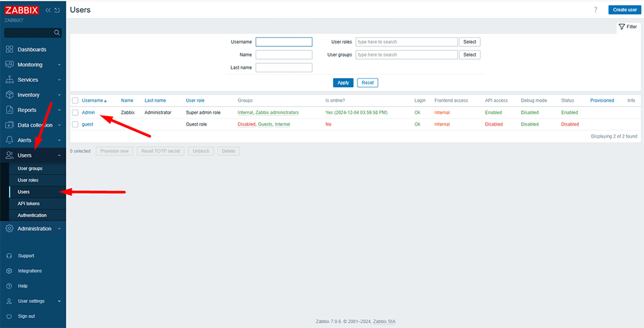The image size is (644, 328).
Task: Click the Filter funnel icon
Action: point(621,26)
